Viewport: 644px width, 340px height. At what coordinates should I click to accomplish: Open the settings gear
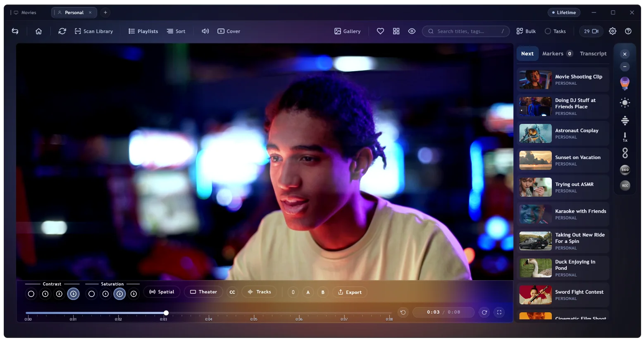pyautogui.click(x=613, y=31)
